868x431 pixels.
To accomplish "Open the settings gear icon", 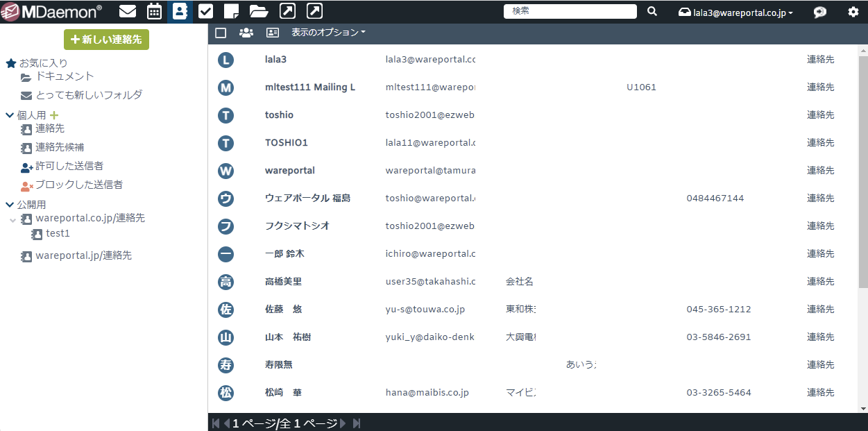I will tap(853, 12).
